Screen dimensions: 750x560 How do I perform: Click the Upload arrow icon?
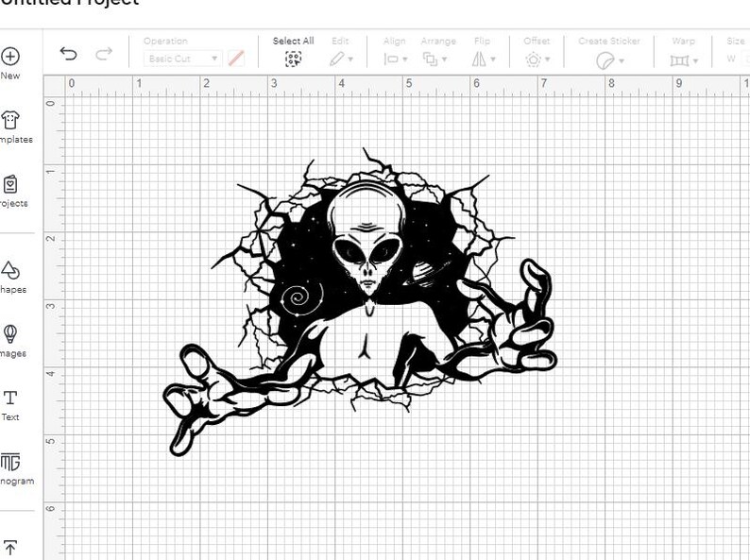pos(10,547)
